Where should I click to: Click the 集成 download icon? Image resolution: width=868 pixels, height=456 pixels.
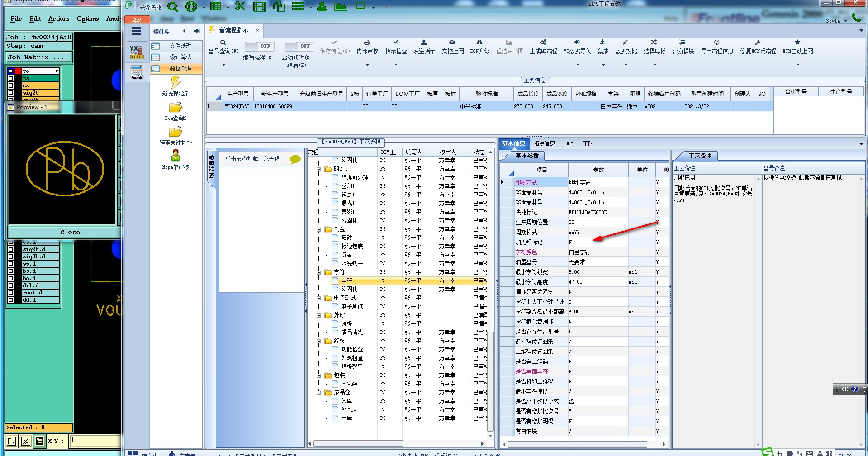602,42
